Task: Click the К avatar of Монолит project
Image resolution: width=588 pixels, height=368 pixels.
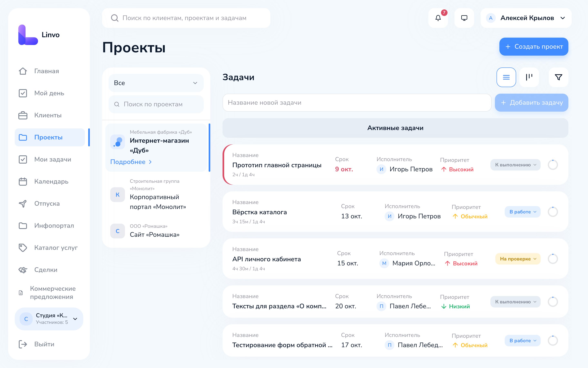Action: pos(118,195)
